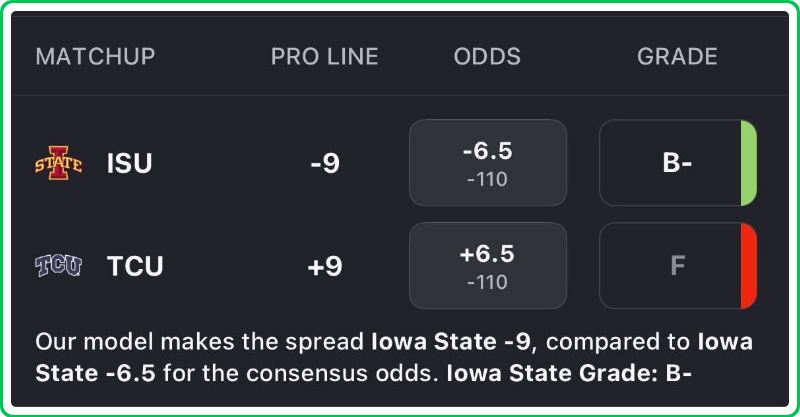Screen dimensions: 800x417
Task: Click the green ISU grade color bar
Action: pos(748,163)
